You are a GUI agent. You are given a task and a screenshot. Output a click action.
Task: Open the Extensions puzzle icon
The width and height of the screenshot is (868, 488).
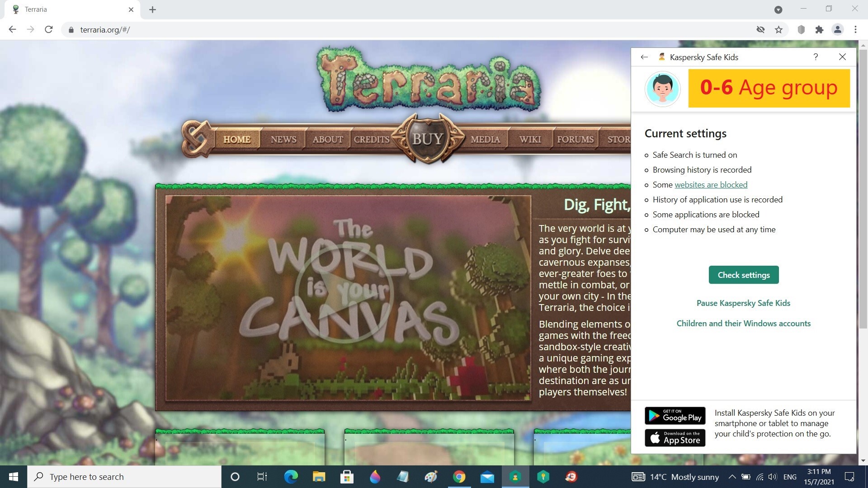[x=819, y=30]
